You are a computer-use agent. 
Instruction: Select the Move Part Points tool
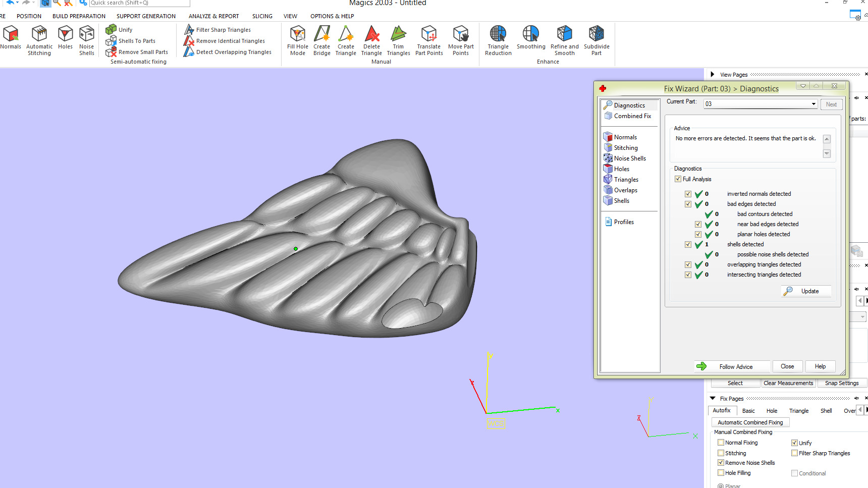tap(461, 40)
